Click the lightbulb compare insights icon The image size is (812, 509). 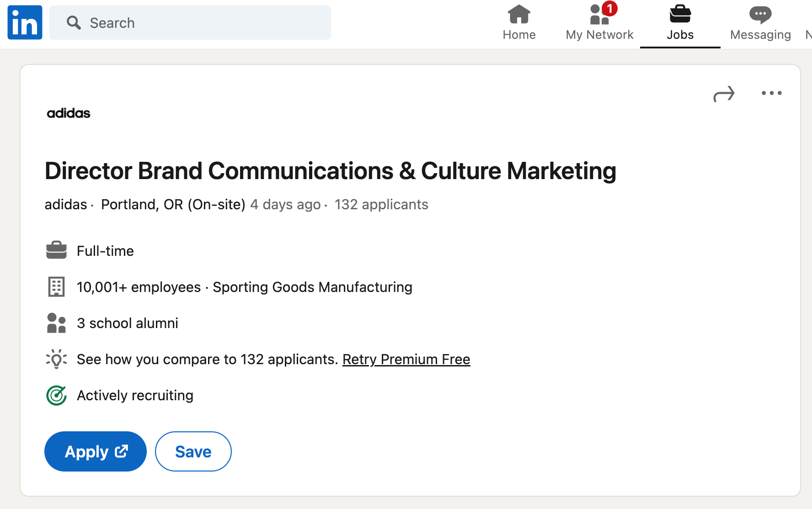(56, 359)
